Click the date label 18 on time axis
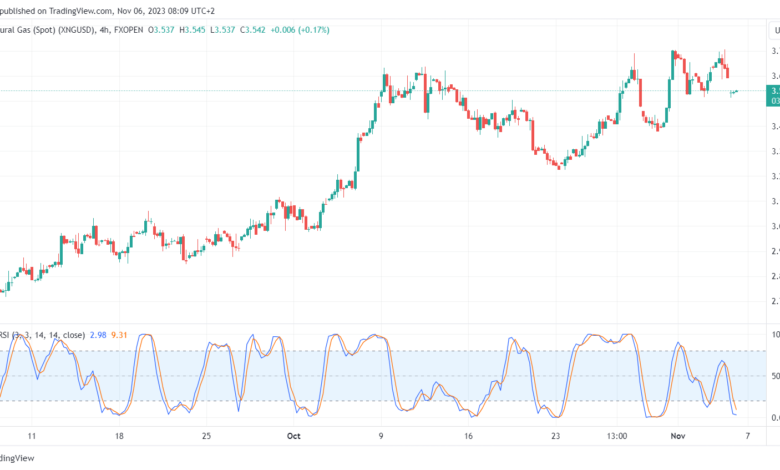 tap(119, 436)
